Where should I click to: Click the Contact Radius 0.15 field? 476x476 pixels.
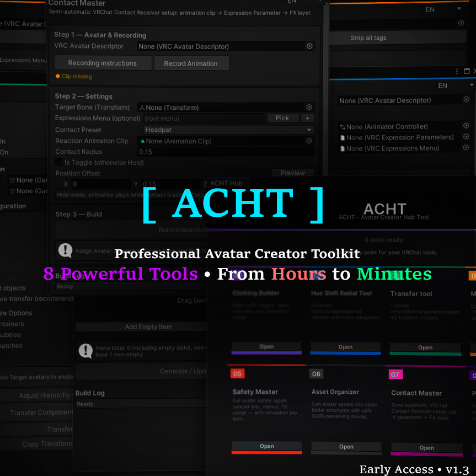click(226, 152)
